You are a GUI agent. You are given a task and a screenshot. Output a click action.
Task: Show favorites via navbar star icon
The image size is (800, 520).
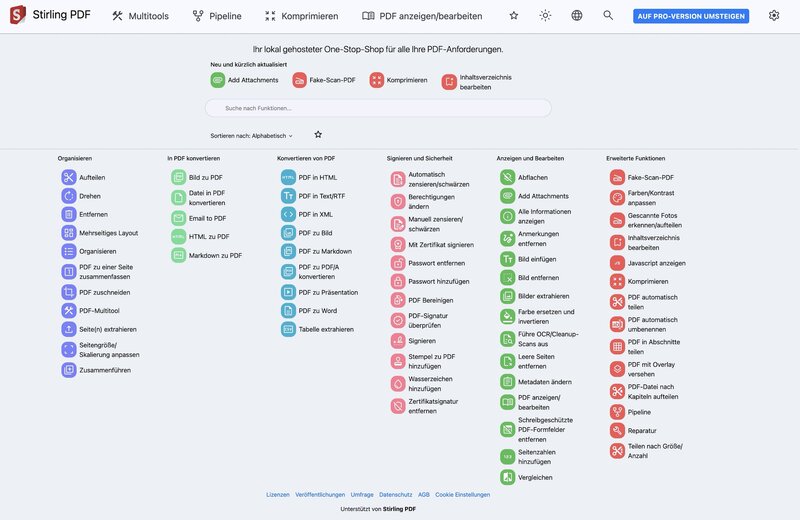514,16
